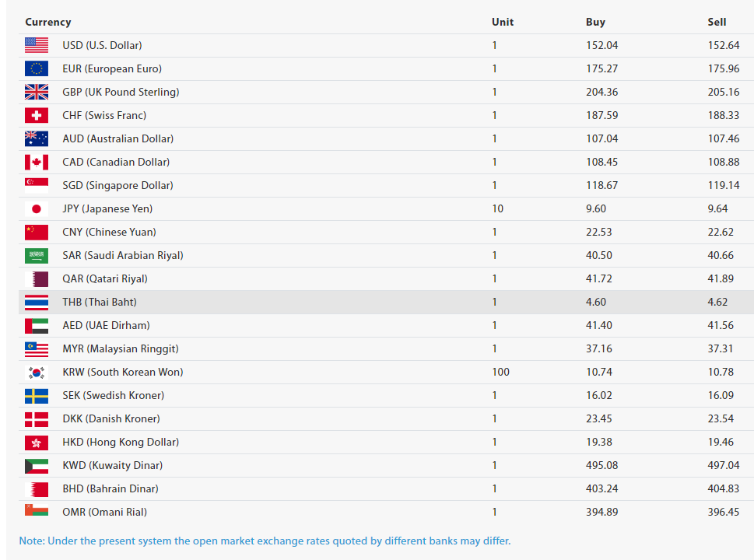Click the Currency column header

pyautogui.click(x=48, y=22)
